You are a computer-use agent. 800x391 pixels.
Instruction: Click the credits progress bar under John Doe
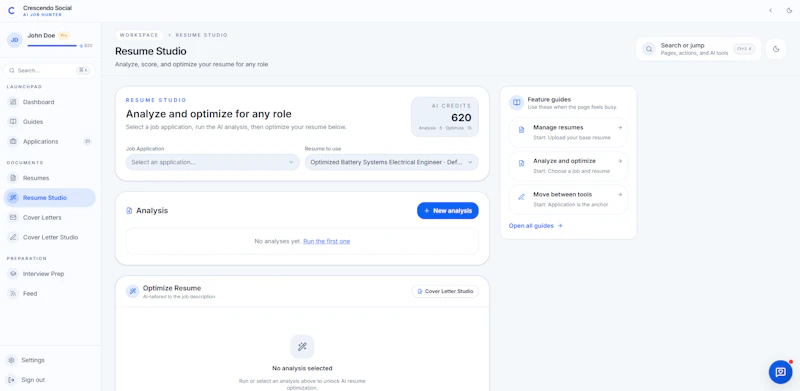tap(52, 45)
